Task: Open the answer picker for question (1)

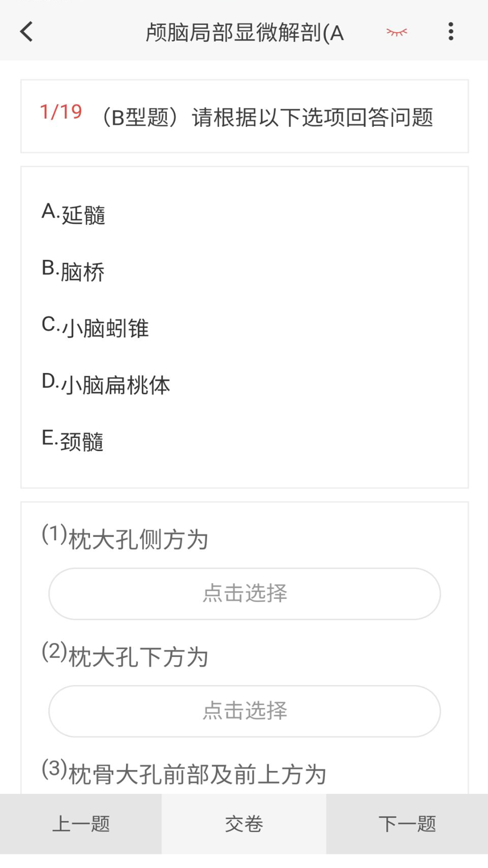Action: 244,593
